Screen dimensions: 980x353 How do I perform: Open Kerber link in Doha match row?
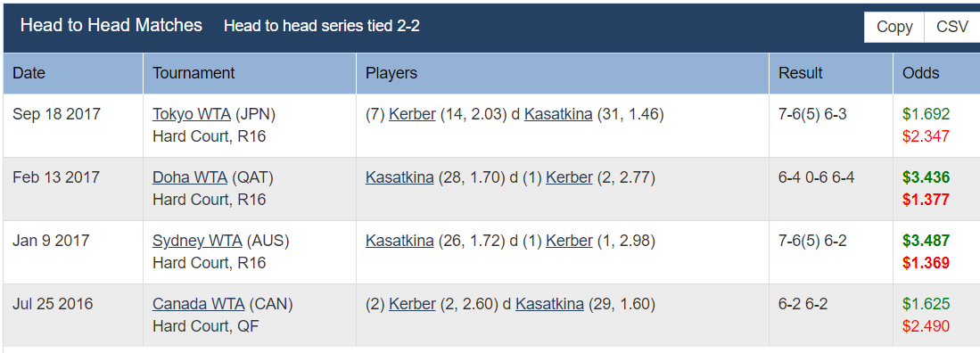click(569, 177)
